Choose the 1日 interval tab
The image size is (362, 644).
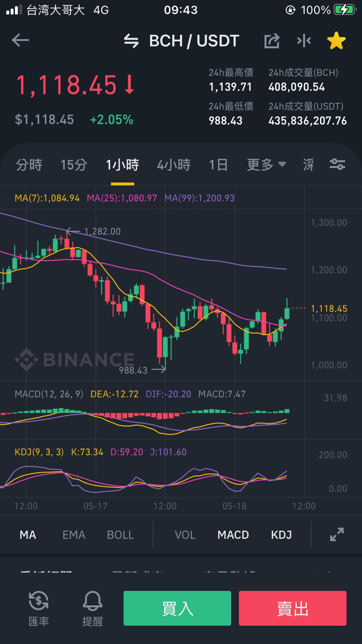pos(218,165)
